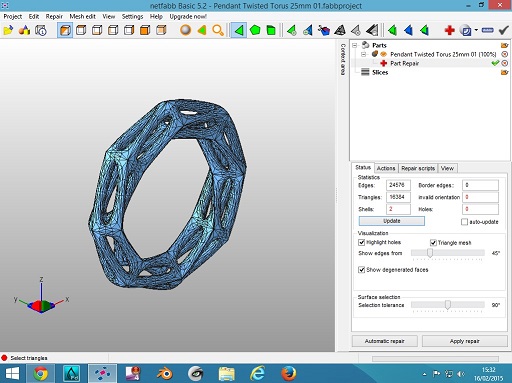The image size is (512, 383).
Task: Select the highlighted isometric cube view icon
Action: click(x=65, y=31)
